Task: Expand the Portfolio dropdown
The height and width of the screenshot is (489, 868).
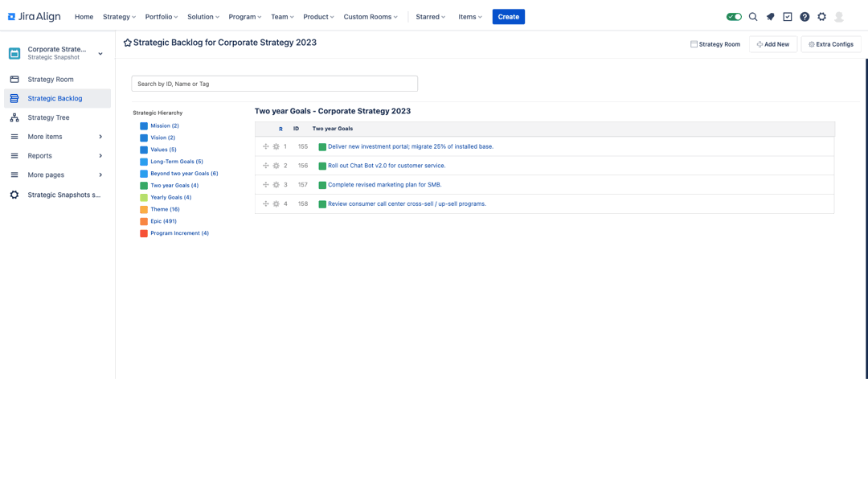Action: (x=161, y=16)
